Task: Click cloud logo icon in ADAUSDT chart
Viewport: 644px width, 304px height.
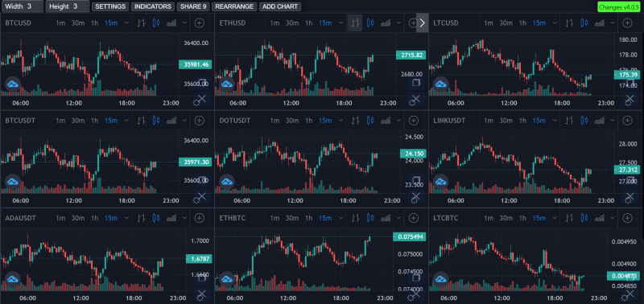Action: point(13,279)
